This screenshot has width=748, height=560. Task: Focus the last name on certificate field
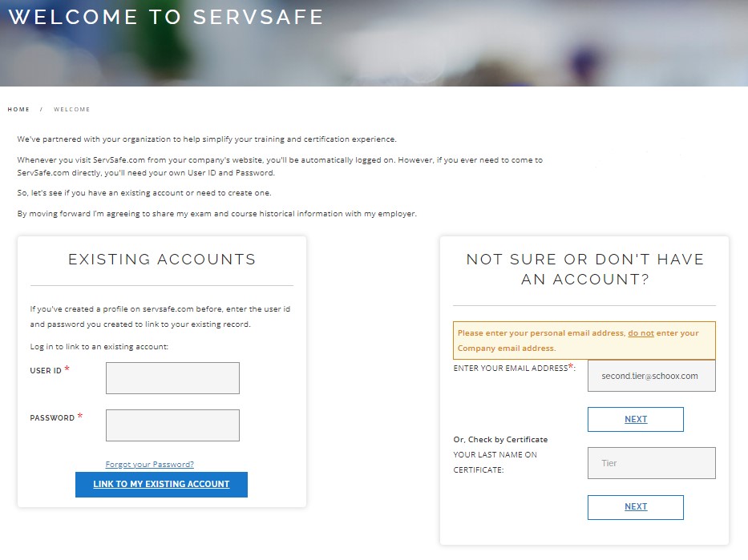click(651, 463)
